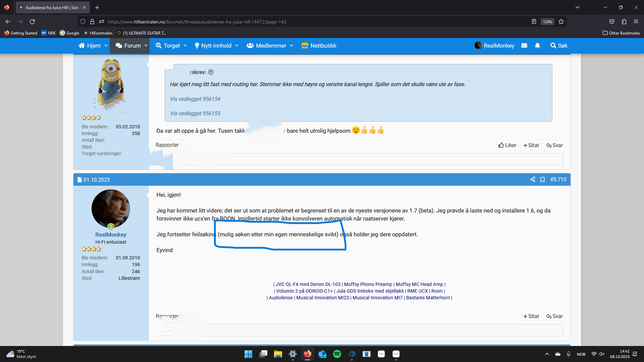Toggle reader view in address bar
Viewport: 644px width, 362px height.
[x=534, y=22]
